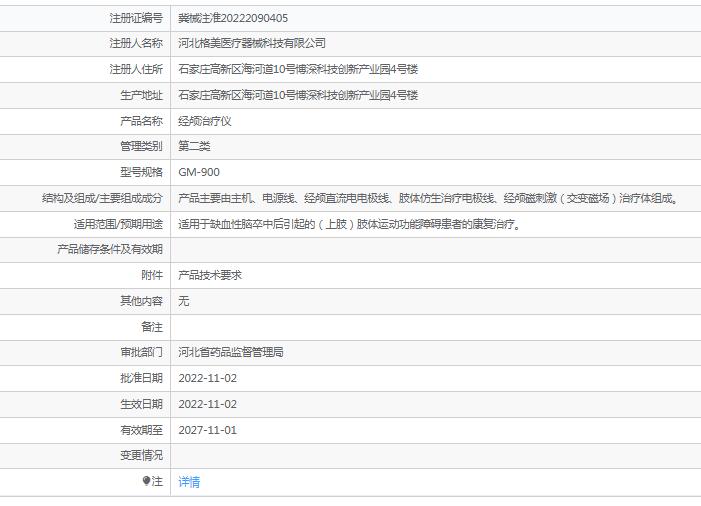This screenshot has width=701, height=506.
Task: Click intended use text starting 适用于缺血性脑卒中
Action: 350,224
